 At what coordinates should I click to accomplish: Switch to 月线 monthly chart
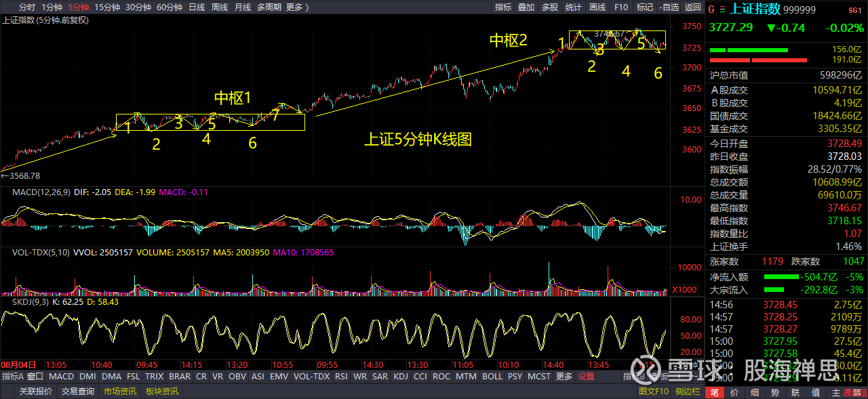click(x=242, y=7)
